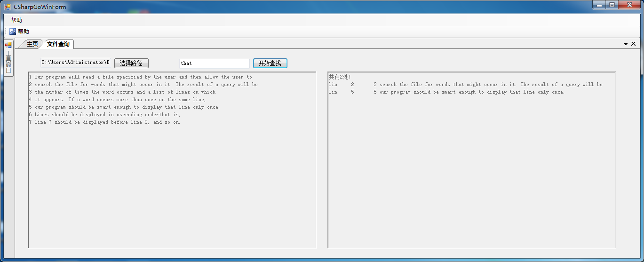Open the tab list dropdown arrow
Viewport: 644px width, 262px height.
coord(626,44)
